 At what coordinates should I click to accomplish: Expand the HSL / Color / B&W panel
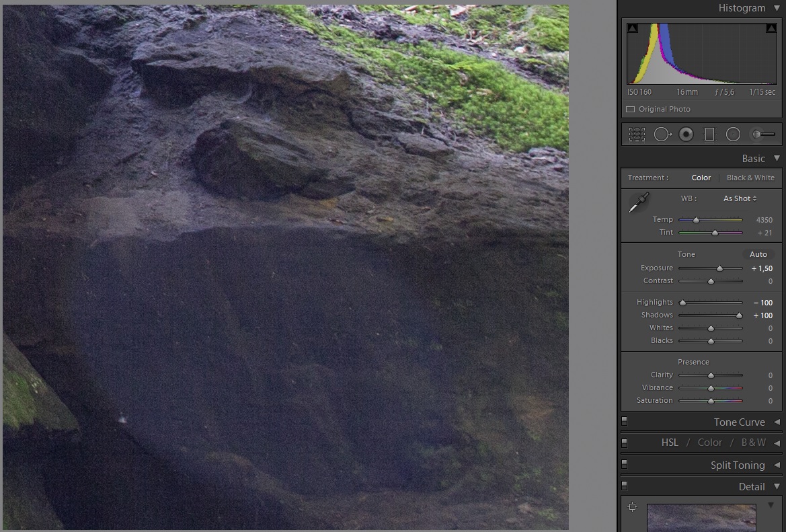click(x=777, y=443)
